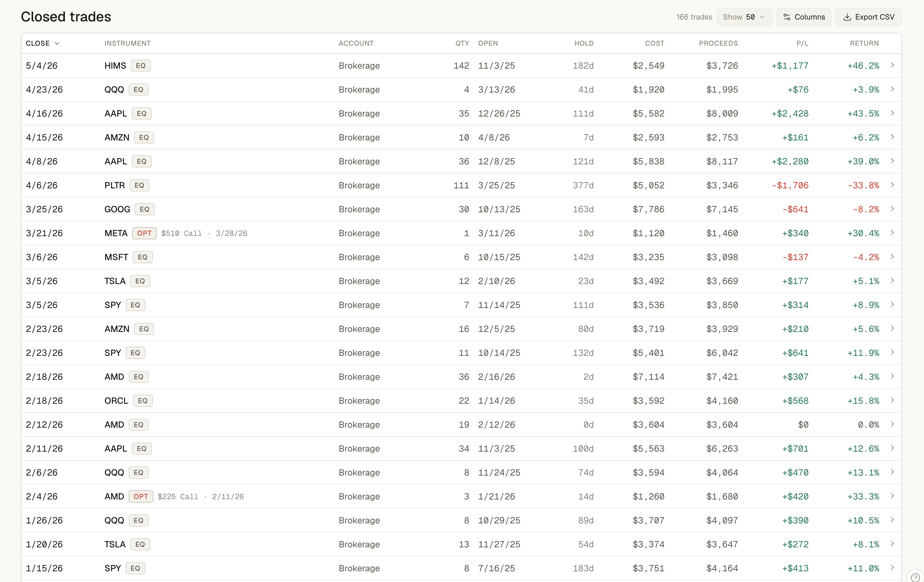Click the -33.8% return value
The image size is (924, 582).
pyautogui.click(x=863, y=185)
